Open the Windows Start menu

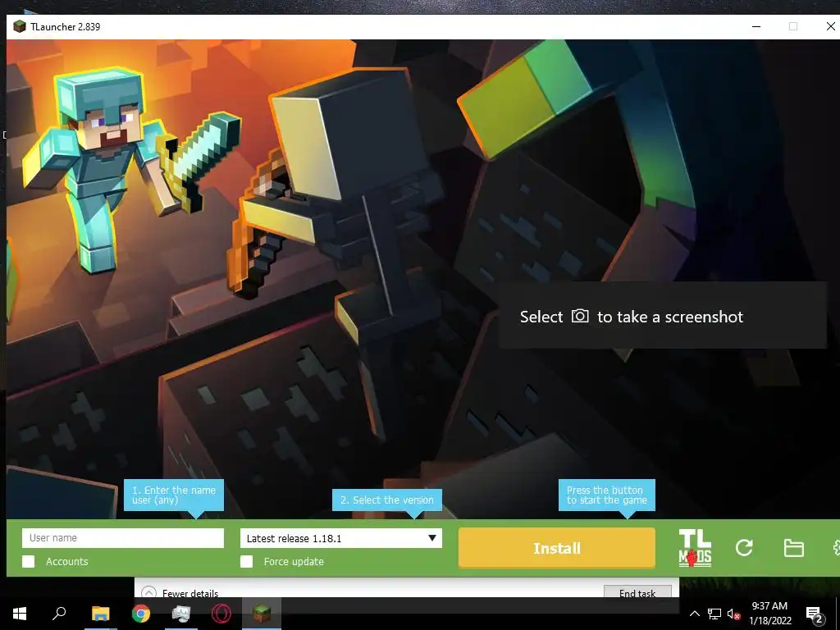click(x=20, y=614)
